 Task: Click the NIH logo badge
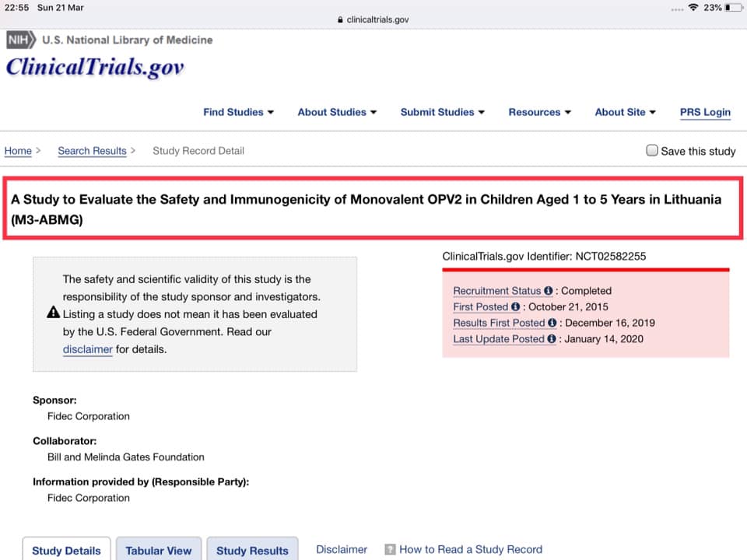(x=21, y=40)
